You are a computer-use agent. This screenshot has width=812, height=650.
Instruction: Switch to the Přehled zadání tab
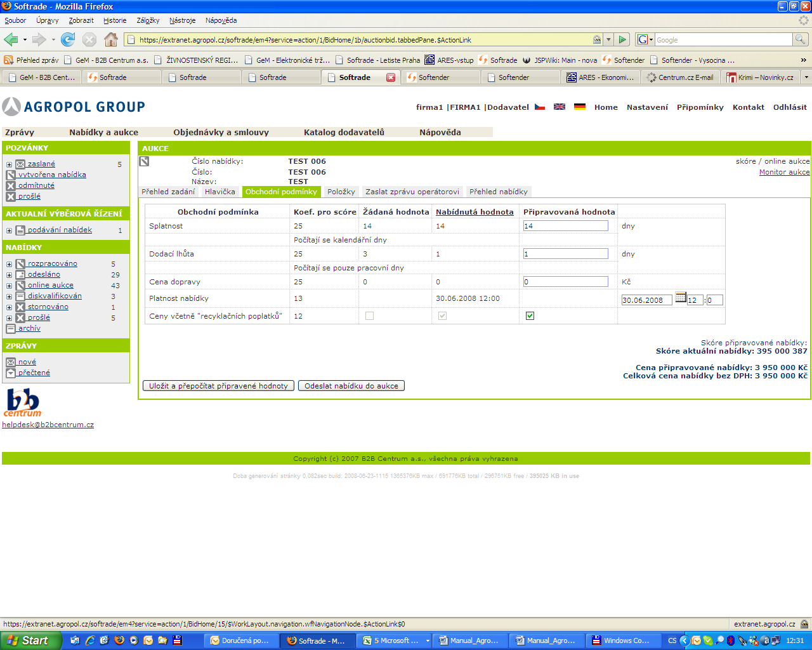(x=168, y=192)
